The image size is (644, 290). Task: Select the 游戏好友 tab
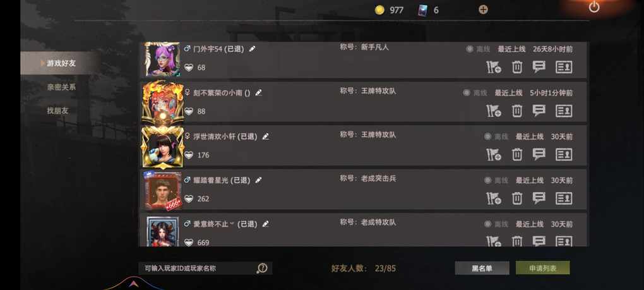[x=61, y=63]
